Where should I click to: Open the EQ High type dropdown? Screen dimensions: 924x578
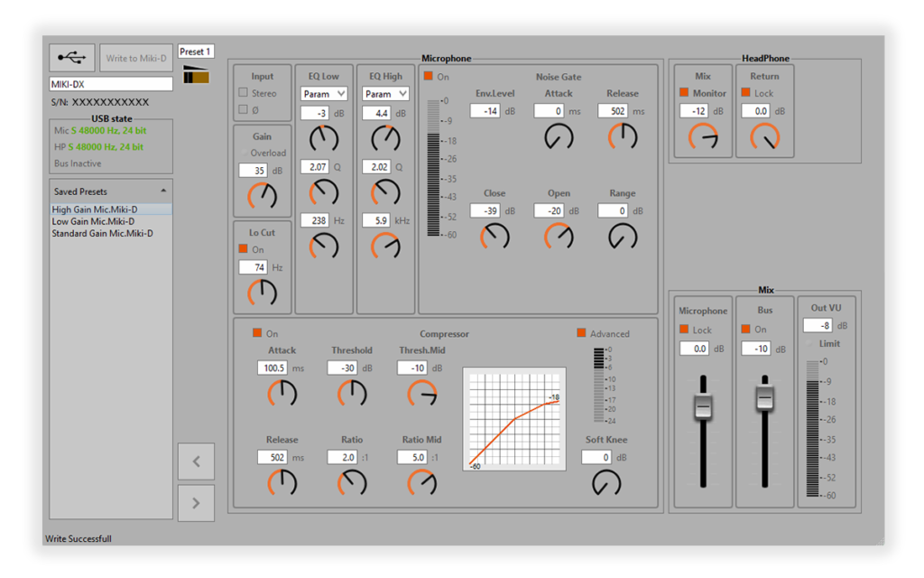pyautogui.click(x=385, y=94)
